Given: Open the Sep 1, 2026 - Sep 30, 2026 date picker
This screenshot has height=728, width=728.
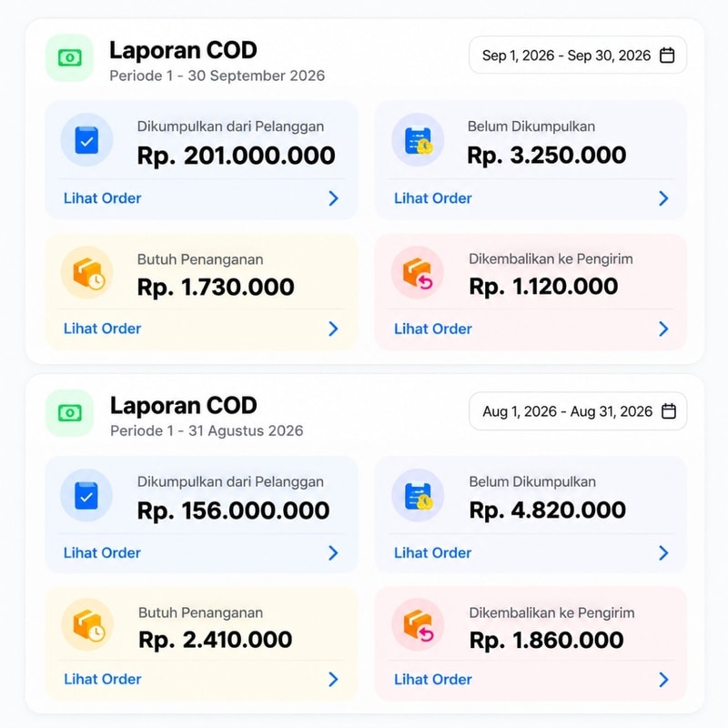Looking at the screenshot, I should click(578, 56).
